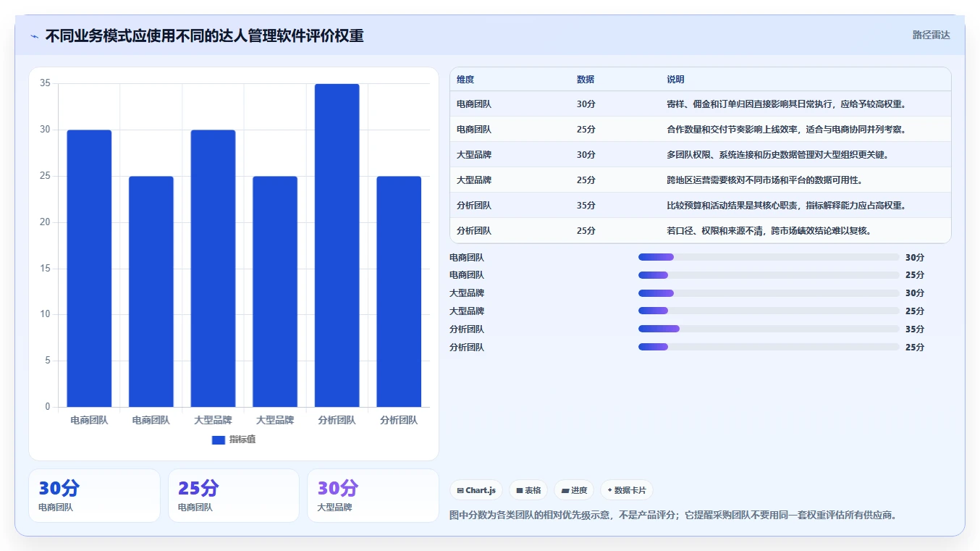Select the description starting with 寄样、佣金和订单归因

coord(786,104)
